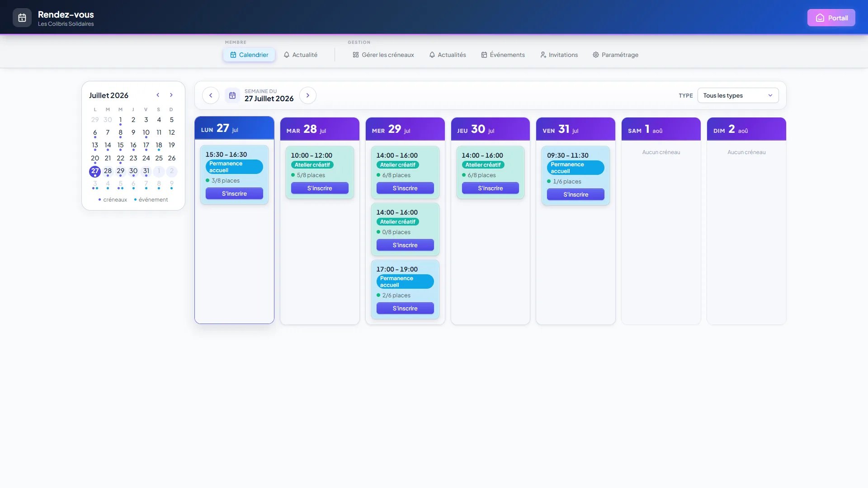Open the member Actualité tab
Screen dimensions: 868x488
[x=301, y=55]
